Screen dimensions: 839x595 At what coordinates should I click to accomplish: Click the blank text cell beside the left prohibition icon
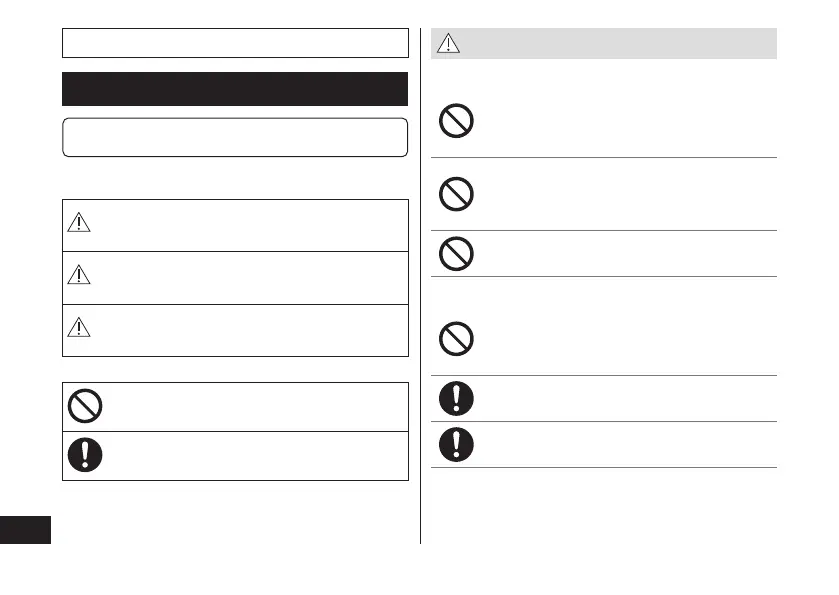pos(255,406)
